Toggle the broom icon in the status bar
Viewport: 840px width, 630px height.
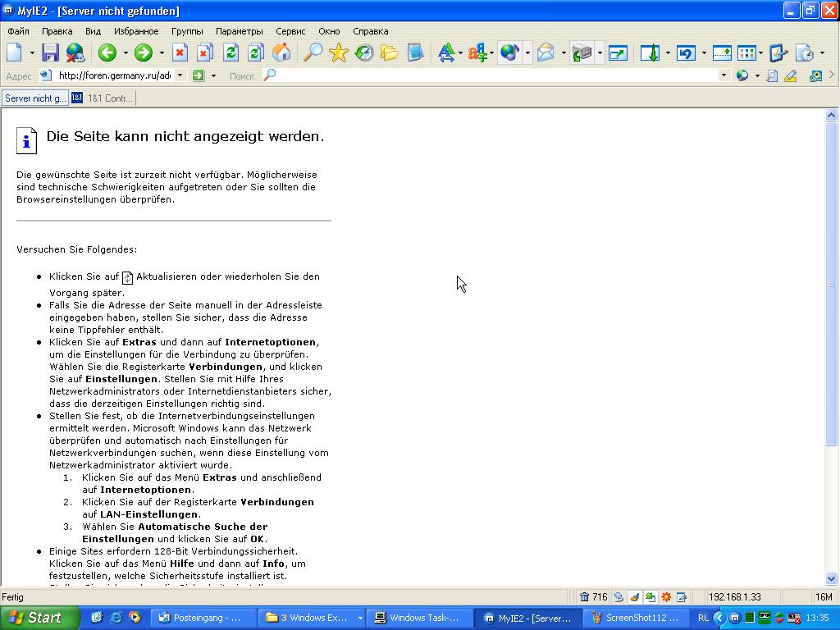pos(634,597)
